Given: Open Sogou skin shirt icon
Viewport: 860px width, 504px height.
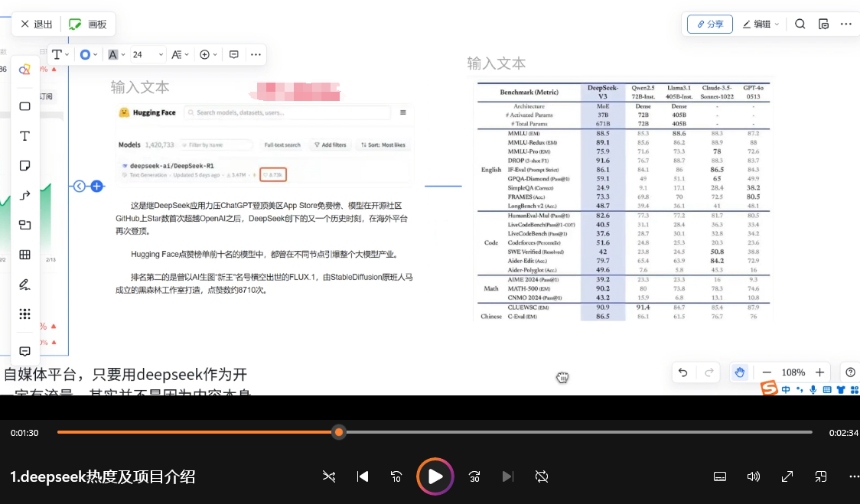Looking at the screenshot, I should click(840, 389).
